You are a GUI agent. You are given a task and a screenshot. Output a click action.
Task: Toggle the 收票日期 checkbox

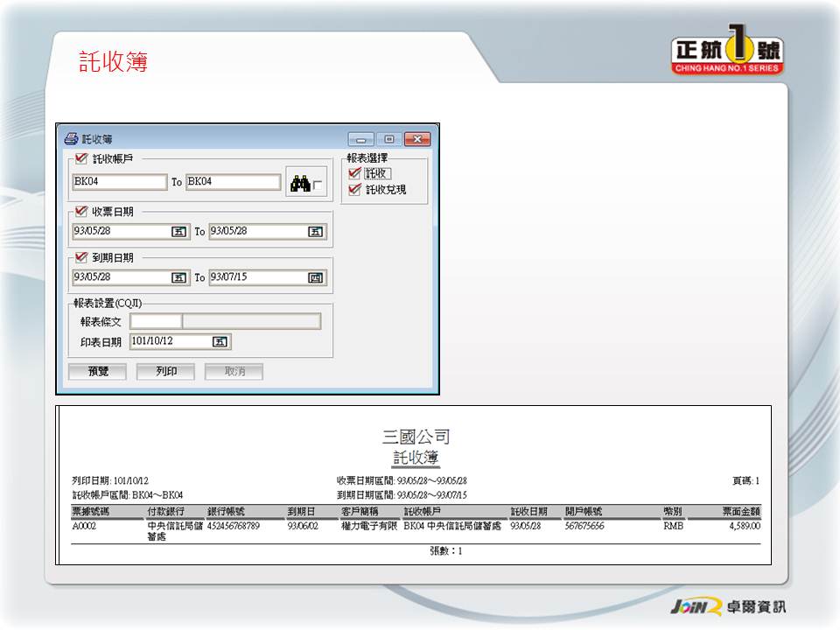pyautogui.click(x=81, y=211)
